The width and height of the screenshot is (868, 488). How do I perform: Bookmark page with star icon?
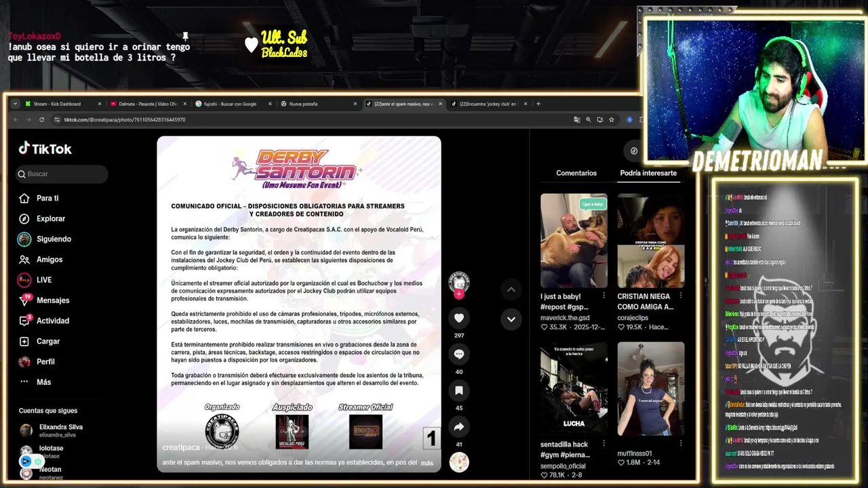click(x=612, y=119)
